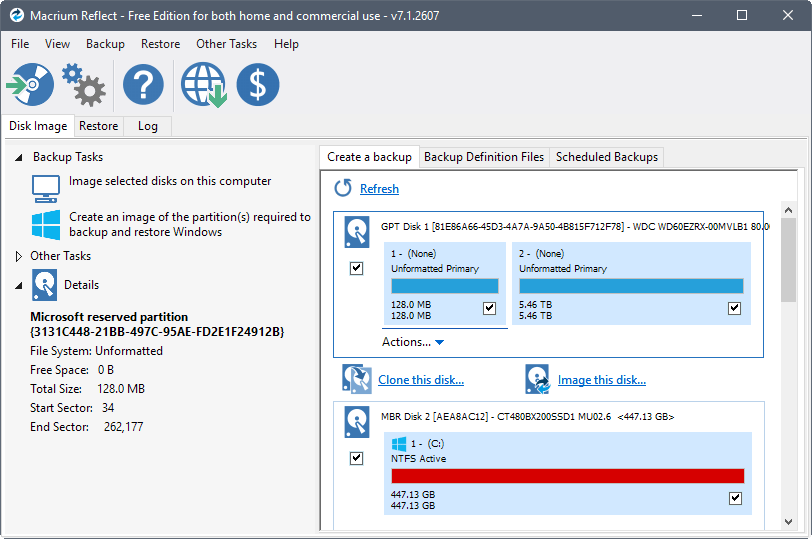Image resolution: width=812 pixels, height=539 pixels.
Task: Click the globe download update icon
Action: (203, 85)
